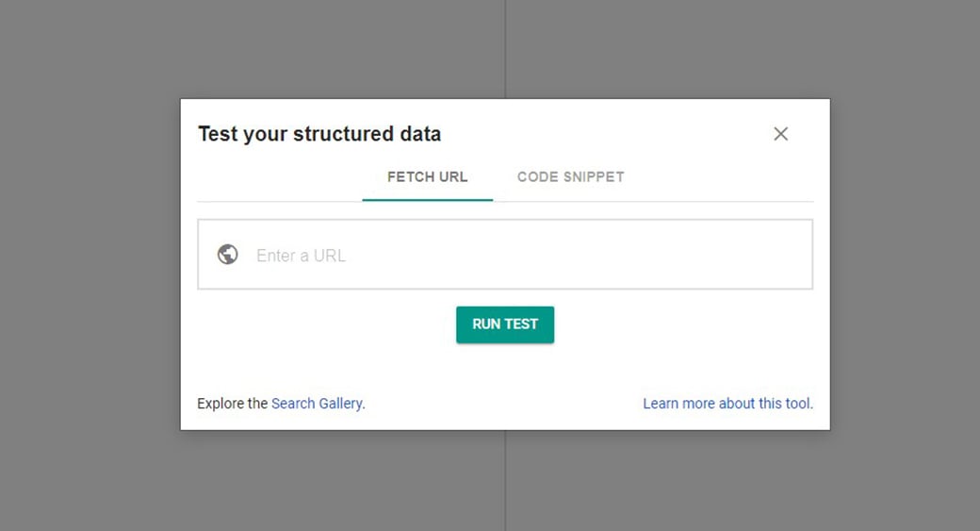Click the word 'SNIPPET' in the second tab

[594, 176]
